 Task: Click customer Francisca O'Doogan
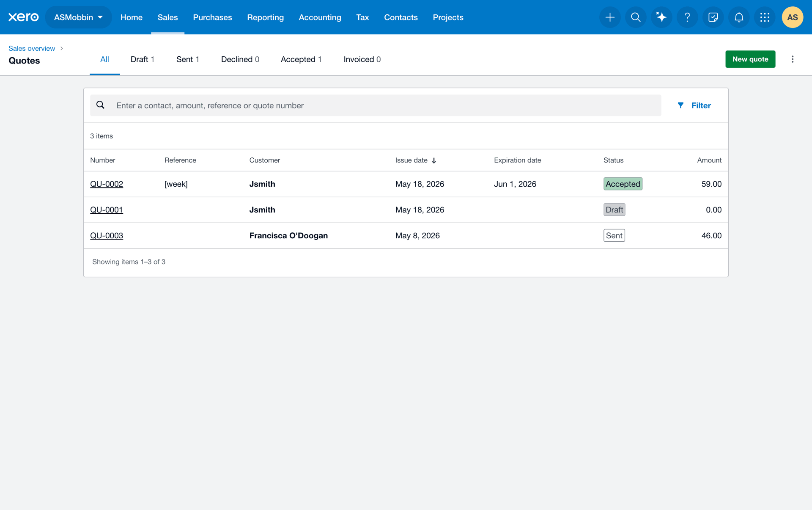(x=288, y=236)
